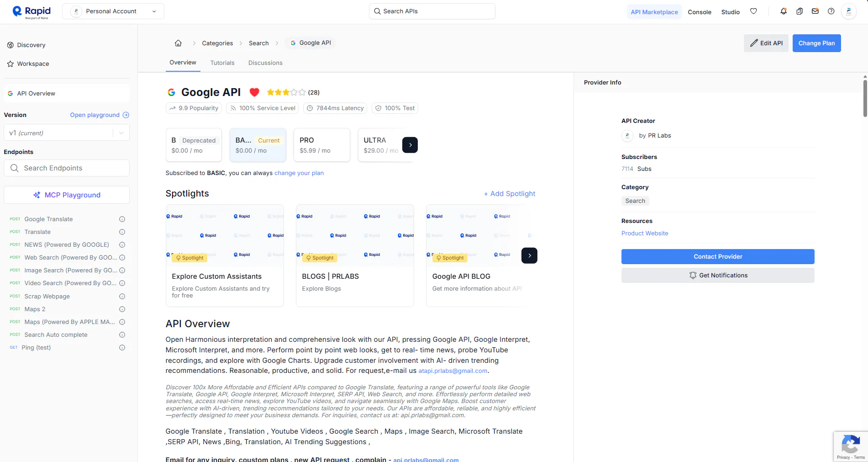
Task: Select Google Translate endpoint
Action: [48, 219]
